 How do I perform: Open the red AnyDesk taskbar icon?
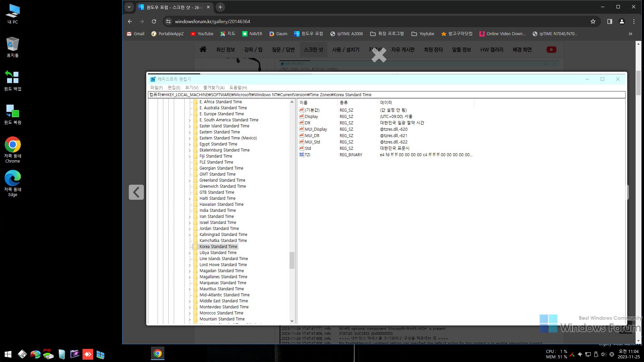click(x=88, y=354)
